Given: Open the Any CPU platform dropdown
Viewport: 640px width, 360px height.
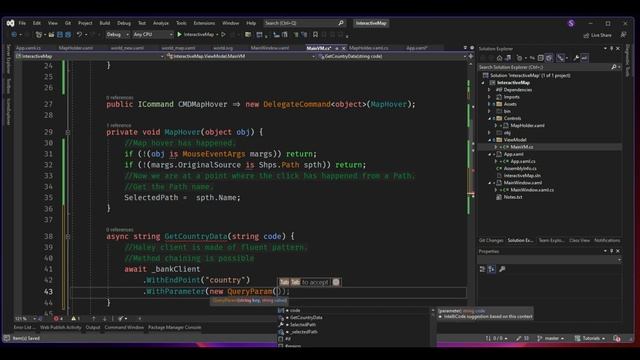Looking at the screenshot, I should pos(153,35).
